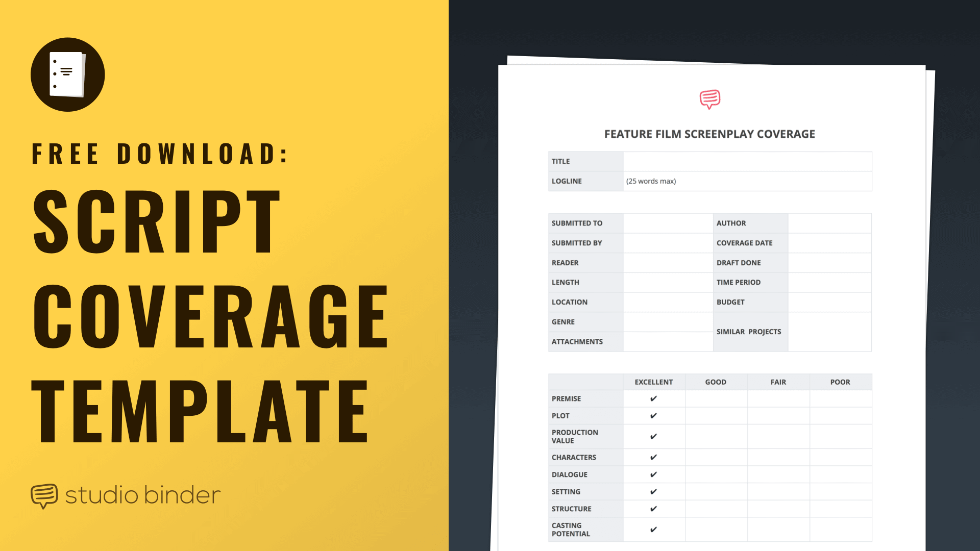Select the DIALOGUE checkmark under EXCELLENT
The height and width of the screenshot is (551, 980).
coord(653,474)
